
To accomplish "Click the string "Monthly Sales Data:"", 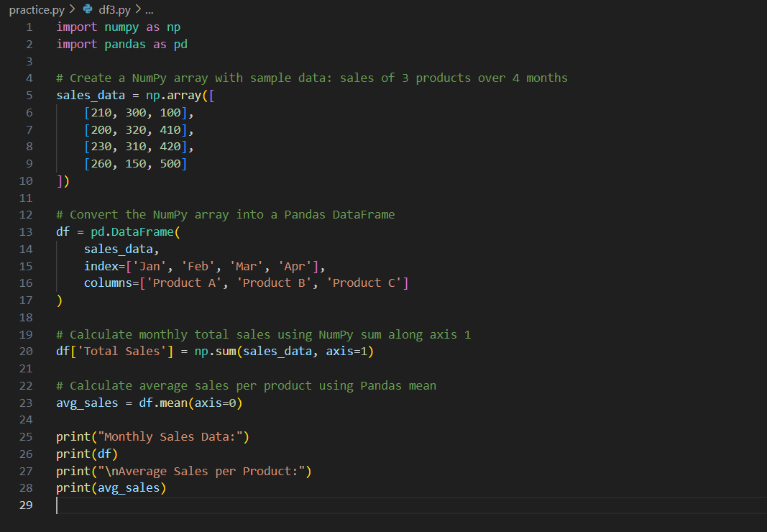I will 170,437.
